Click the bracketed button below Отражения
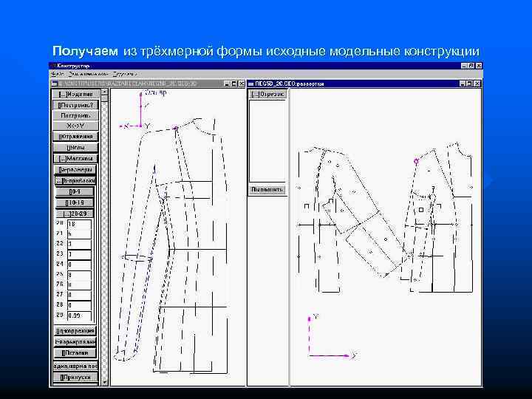Screen dimensions: 532x399 (x=75, y=148)
